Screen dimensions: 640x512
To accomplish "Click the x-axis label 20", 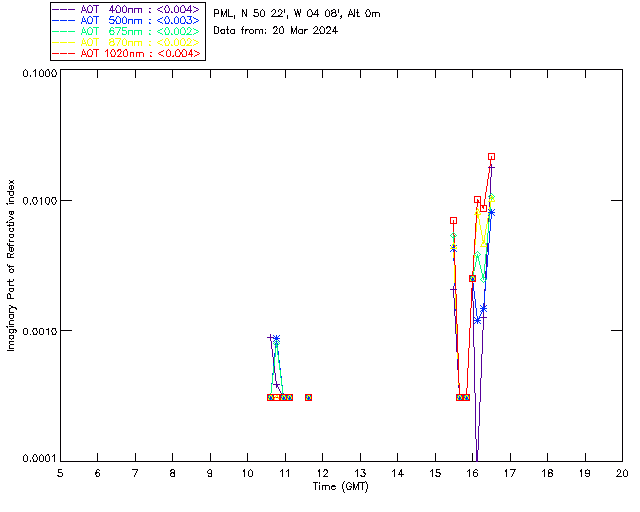I will point(622,473).
